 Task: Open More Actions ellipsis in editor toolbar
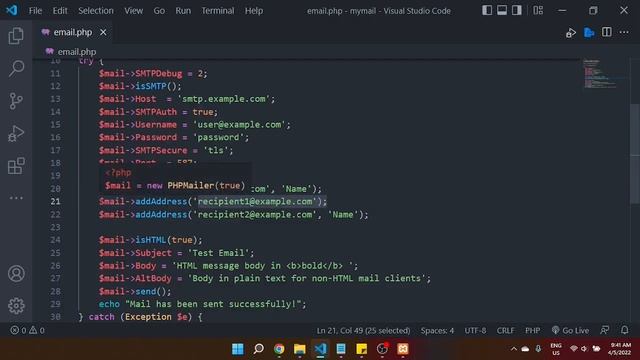[x=624, y=32]
